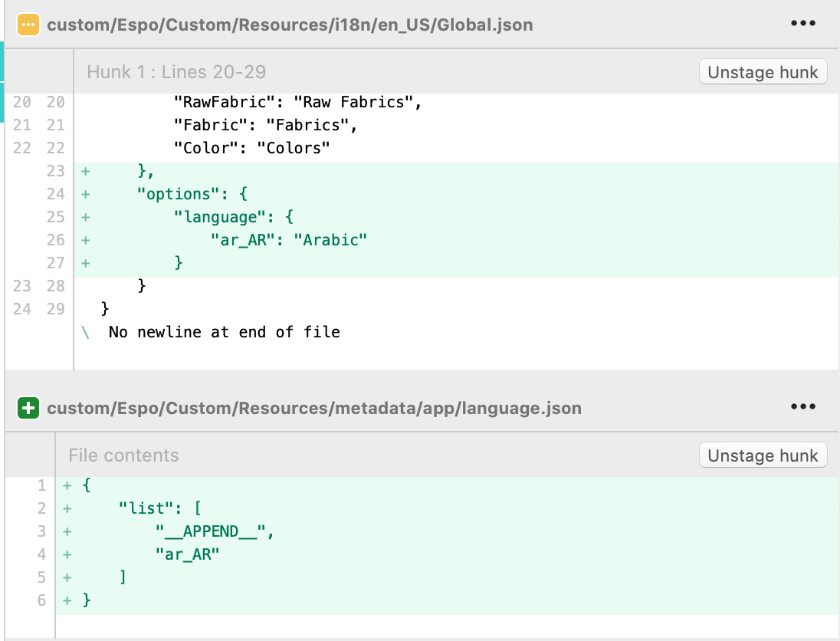Unstage the language.json file contents hunk
This screenshot has width=840, height=641.
pyautogui.click(x=763, y=455)
